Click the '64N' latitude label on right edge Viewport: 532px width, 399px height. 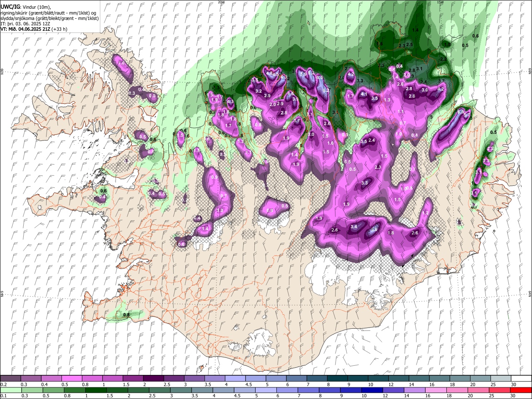click(x=530, y=293)
